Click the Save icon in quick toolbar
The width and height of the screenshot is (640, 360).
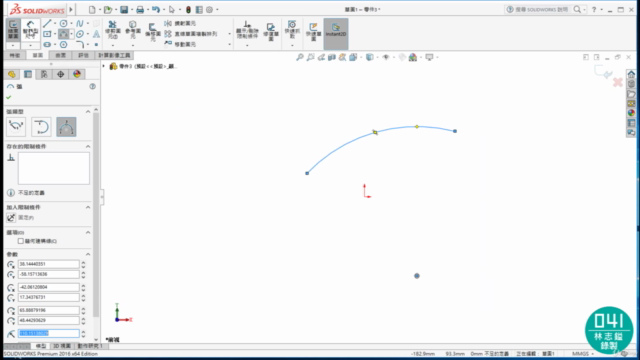124,9
